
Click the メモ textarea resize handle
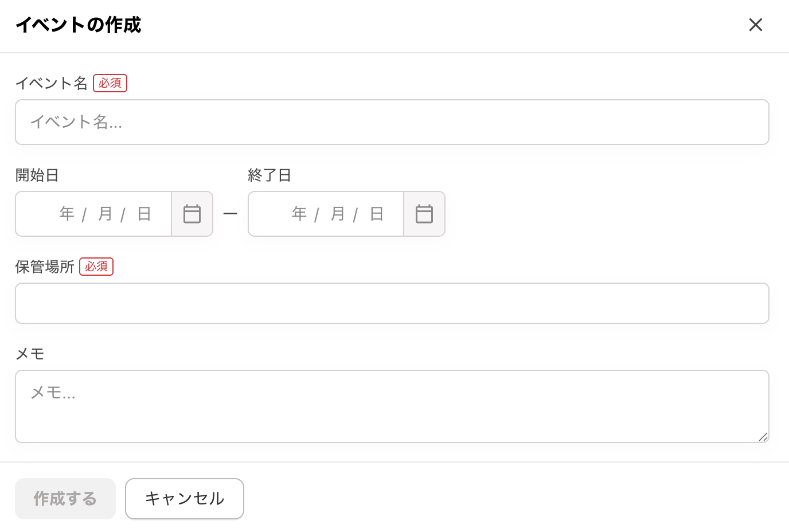pos(763,437)
